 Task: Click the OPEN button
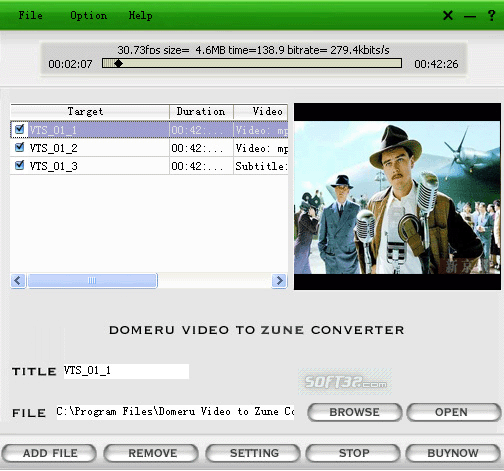coord(453,412)
